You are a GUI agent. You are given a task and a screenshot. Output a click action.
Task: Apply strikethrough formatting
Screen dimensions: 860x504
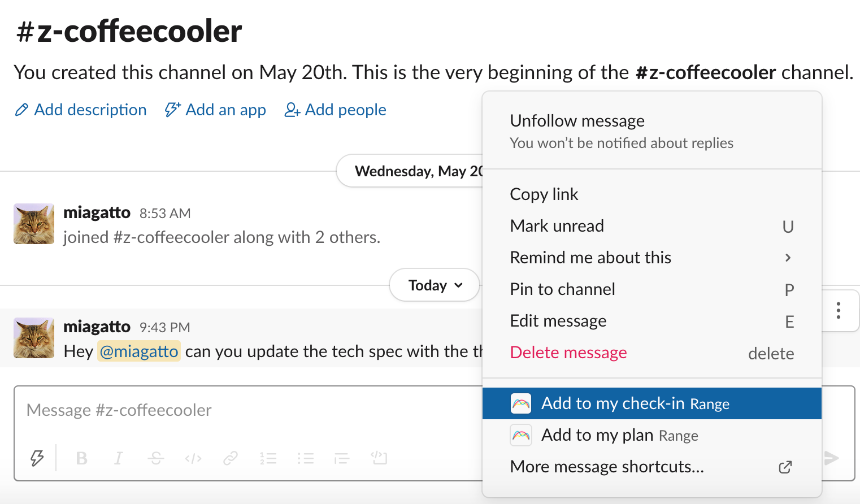tap(156, 458)
